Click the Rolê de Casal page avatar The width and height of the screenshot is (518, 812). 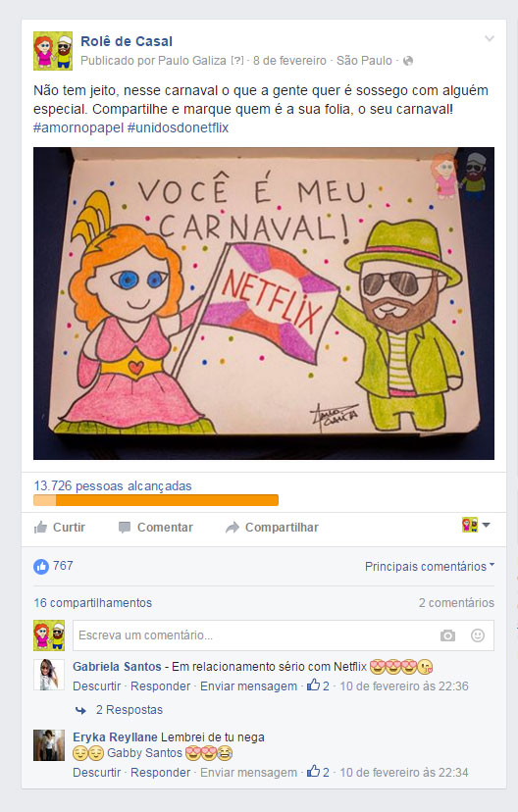(53, 51)
